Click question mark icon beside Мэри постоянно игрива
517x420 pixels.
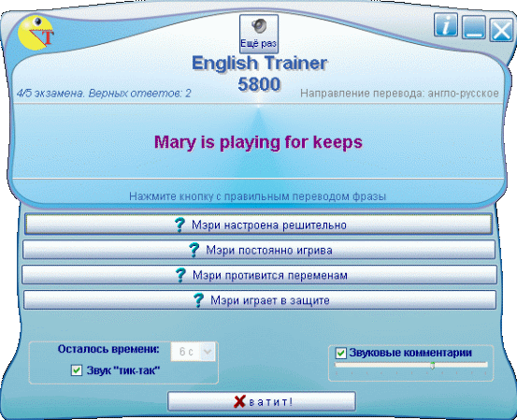pos(194,250)
